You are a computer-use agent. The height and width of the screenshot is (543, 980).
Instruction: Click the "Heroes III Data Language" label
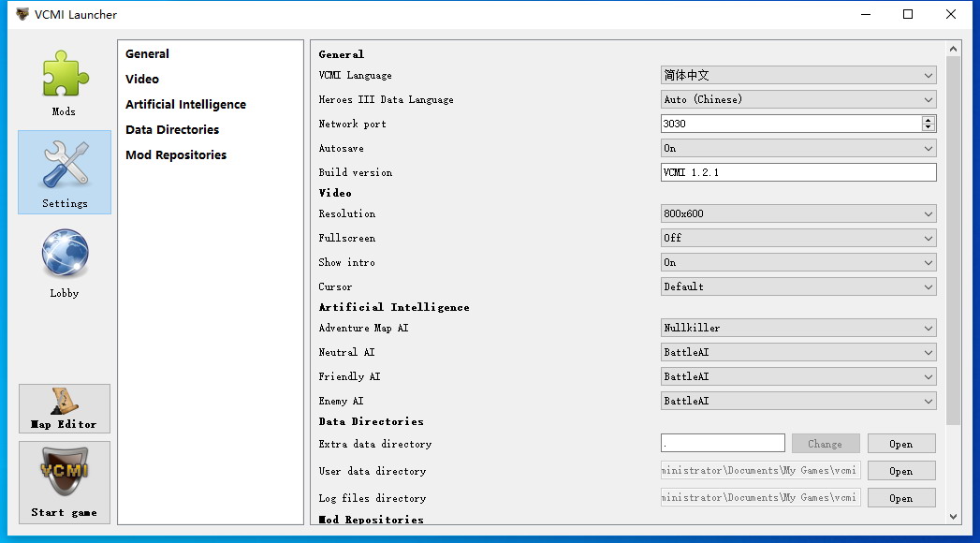(x=386, y=99)
